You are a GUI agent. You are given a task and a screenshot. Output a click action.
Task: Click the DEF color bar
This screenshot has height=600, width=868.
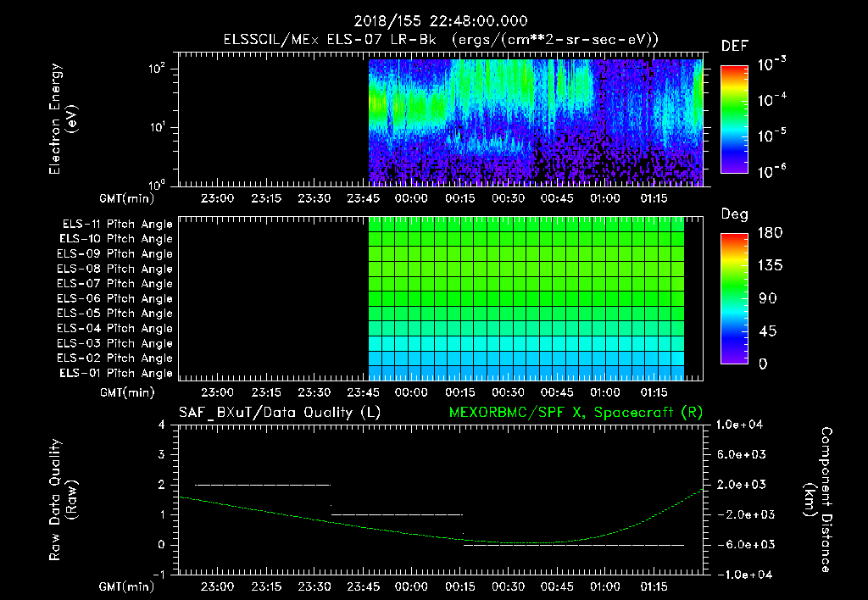(x=734, y=119)
